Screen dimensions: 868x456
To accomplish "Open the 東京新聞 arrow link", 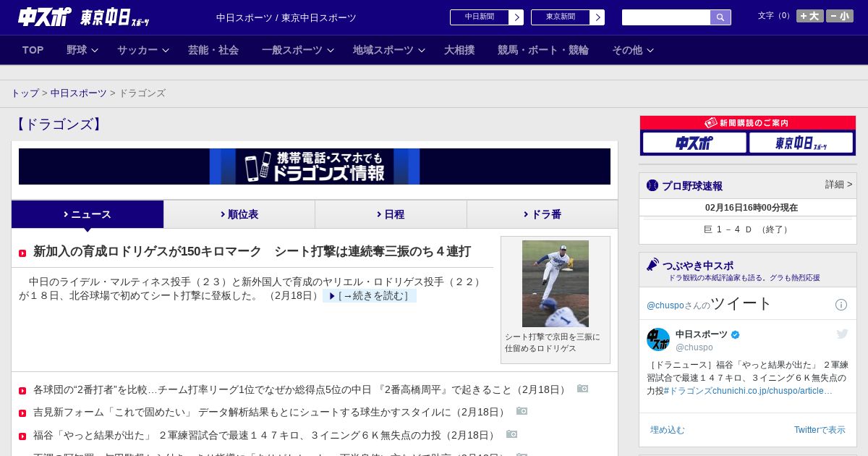I will tap(568, 17).
